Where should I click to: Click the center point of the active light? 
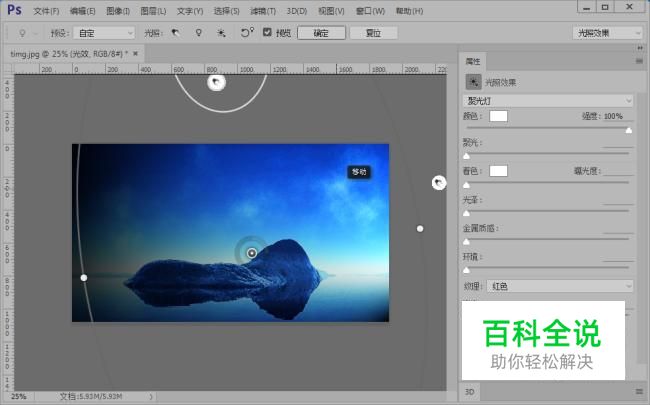pyautogui.click(x=252, y=253)
